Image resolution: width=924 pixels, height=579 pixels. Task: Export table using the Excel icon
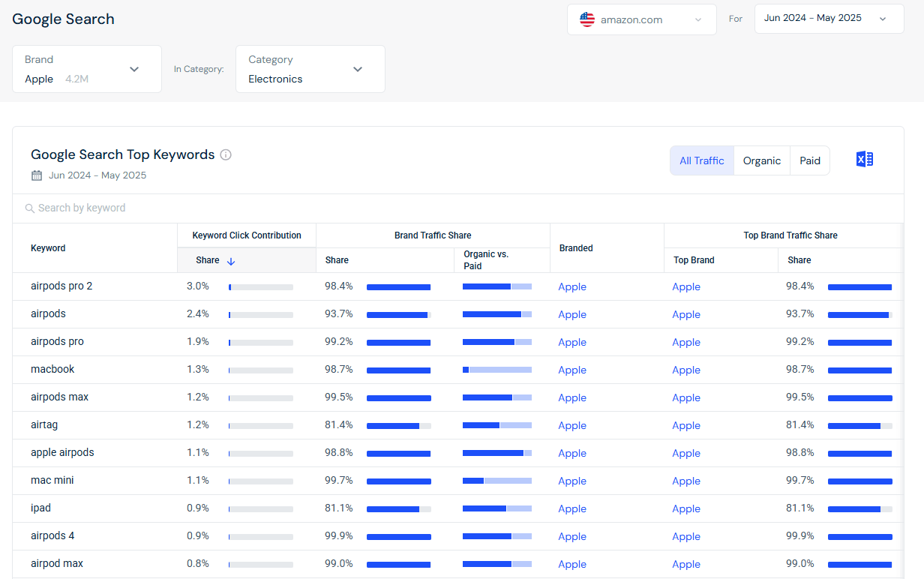tap(864, 160)
